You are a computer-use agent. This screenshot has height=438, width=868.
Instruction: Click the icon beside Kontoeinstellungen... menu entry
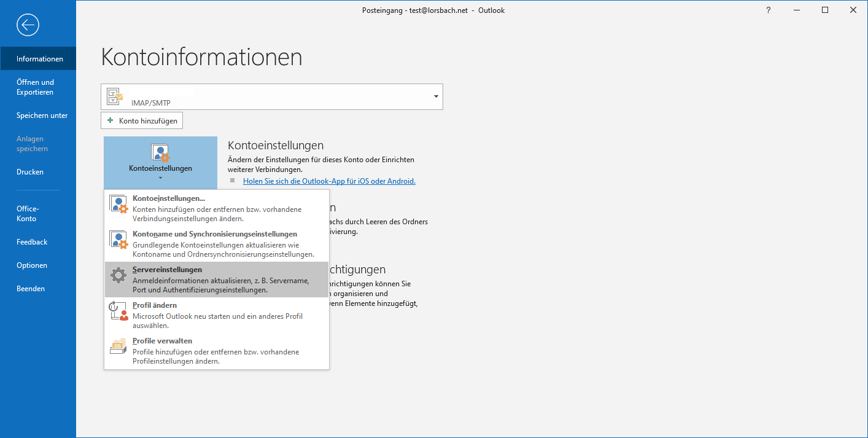[118, 205]
